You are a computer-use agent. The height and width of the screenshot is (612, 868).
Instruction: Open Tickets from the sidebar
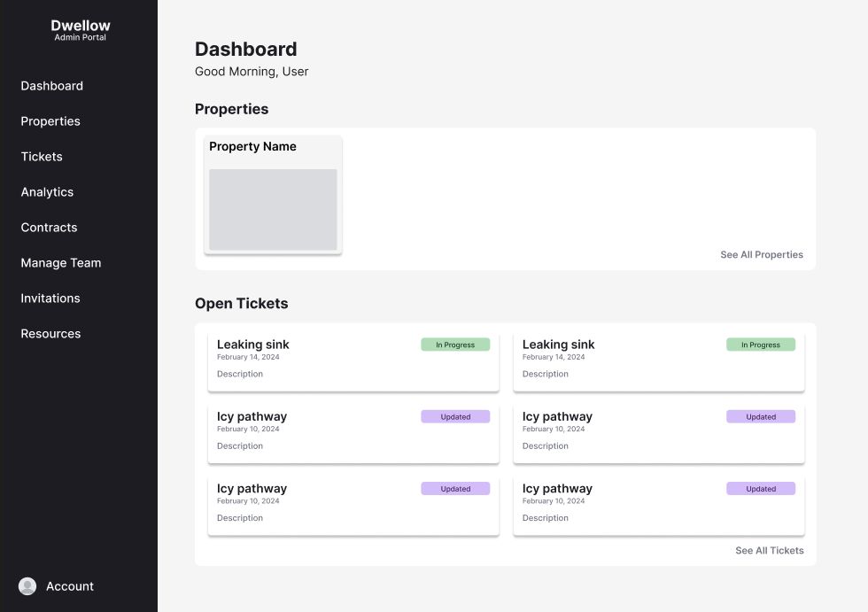click(42, 157)
